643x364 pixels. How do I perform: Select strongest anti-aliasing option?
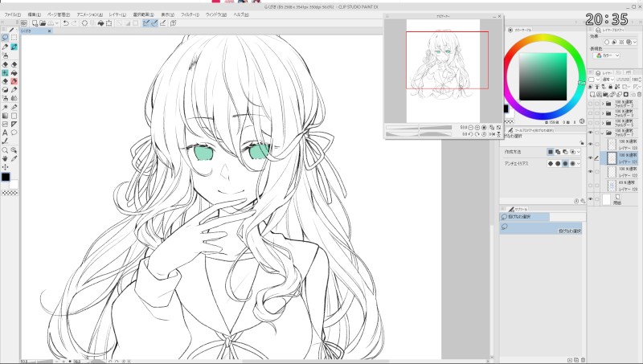pyautogui.click(x=573, y=164)
